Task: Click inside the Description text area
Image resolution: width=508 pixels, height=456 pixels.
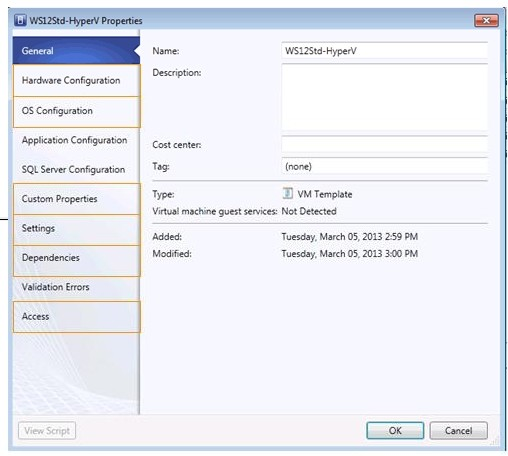Action: click(x=385, y=97)
